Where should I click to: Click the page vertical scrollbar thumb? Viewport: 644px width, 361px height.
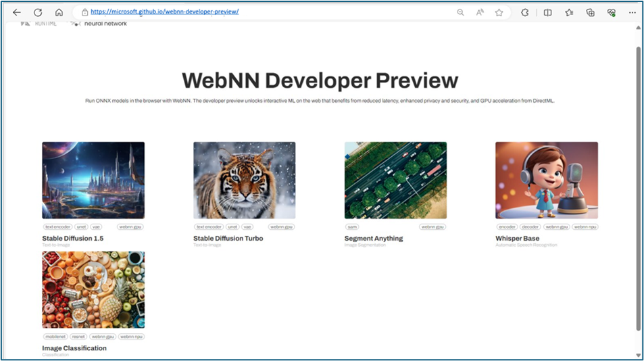639,189
